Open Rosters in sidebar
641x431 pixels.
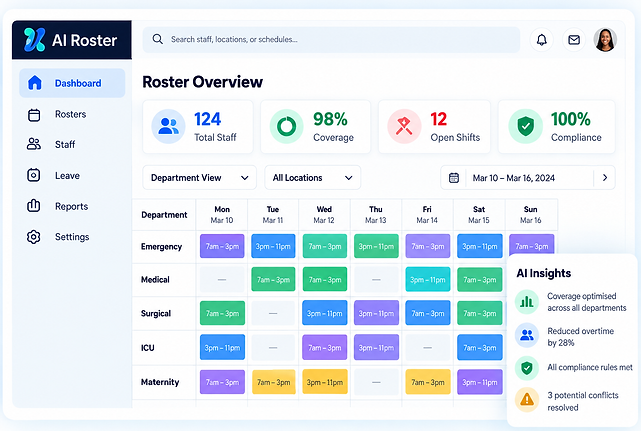[72, 114]
